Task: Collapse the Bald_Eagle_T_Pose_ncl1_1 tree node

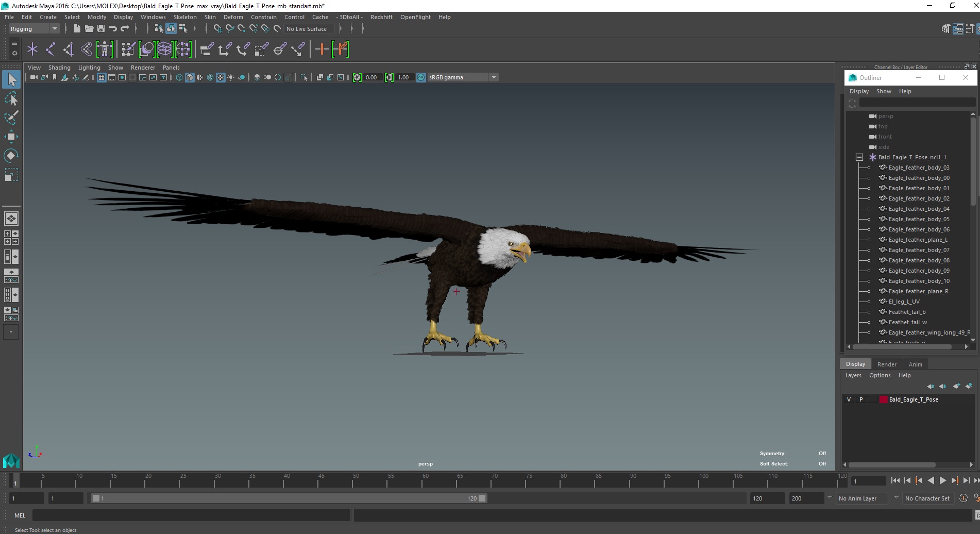Action: 859,157
